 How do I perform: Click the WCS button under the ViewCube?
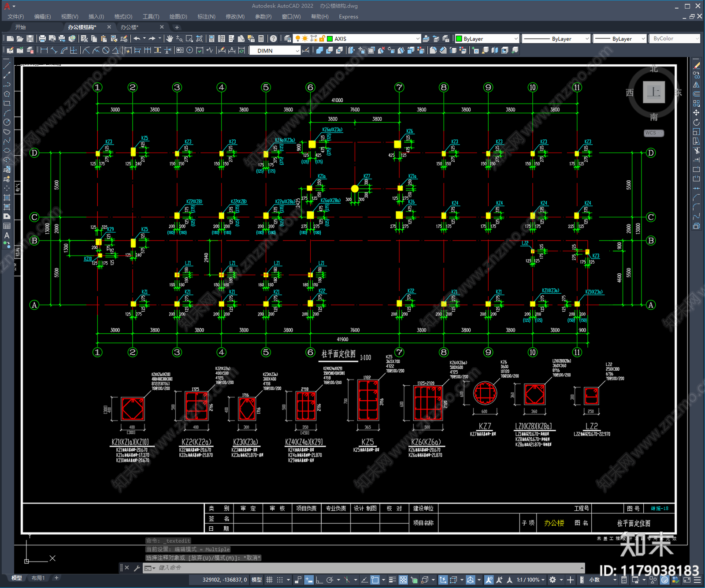tap(653, 133)
